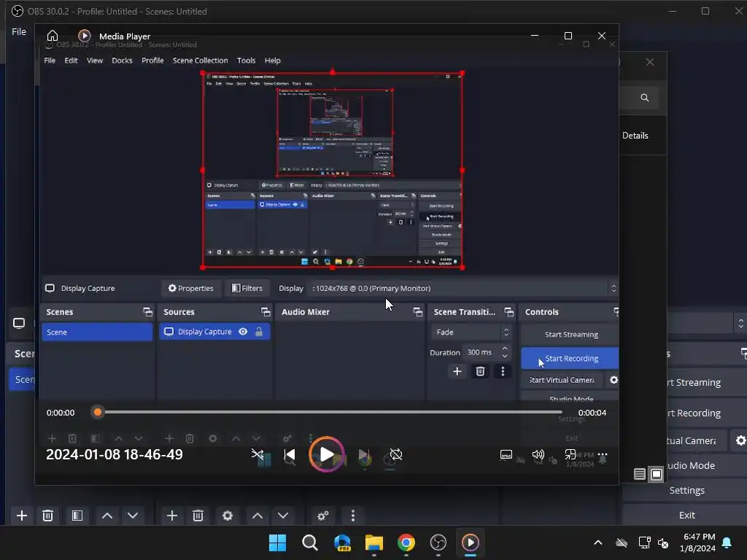
Task: Add a scene in OBS bottom toolbar
Action: pyautogui.click(x=21, y=516)
